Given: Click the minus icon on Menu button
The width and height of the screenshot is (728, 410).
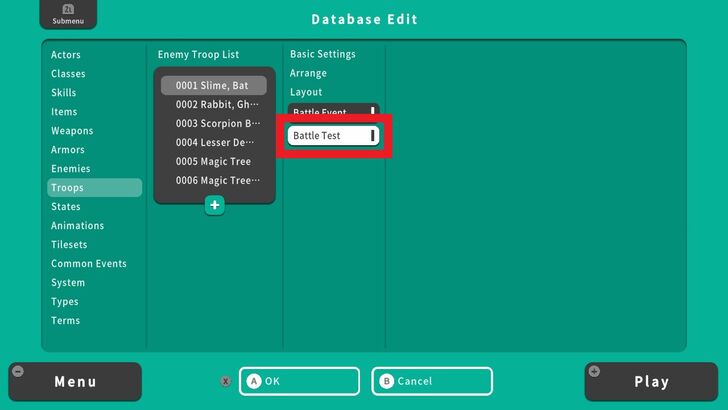Looking at the screenshot, I should point(18,372).
